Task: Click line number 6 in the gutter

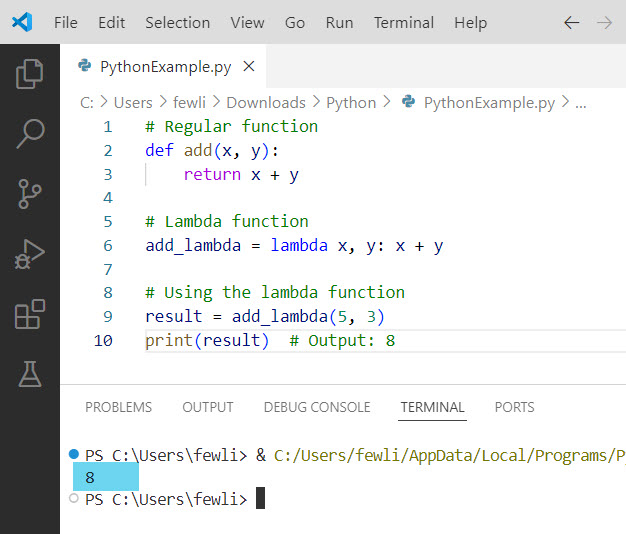Action: coord(108,245)
